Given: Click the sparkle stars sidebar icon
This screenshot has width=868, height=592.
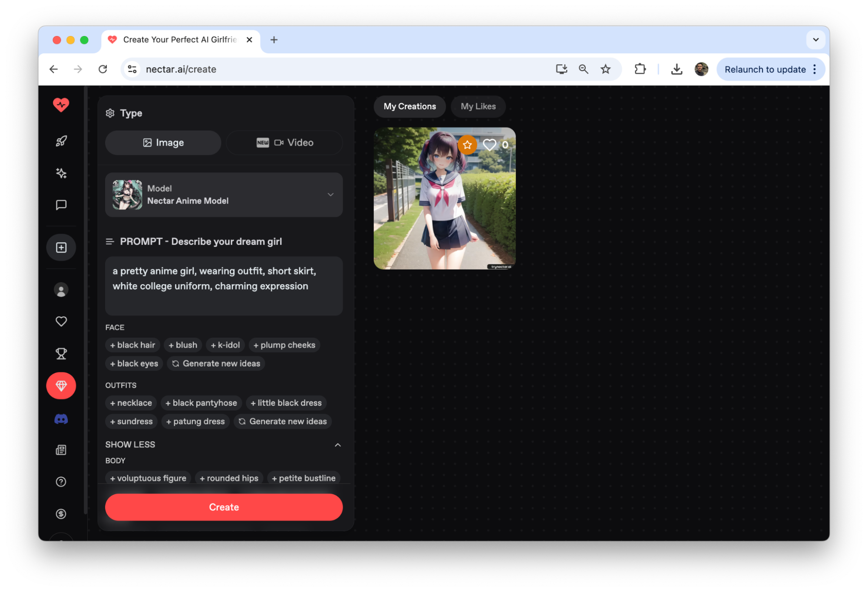Looking at the screenshot, I should [x=61, y=173].
